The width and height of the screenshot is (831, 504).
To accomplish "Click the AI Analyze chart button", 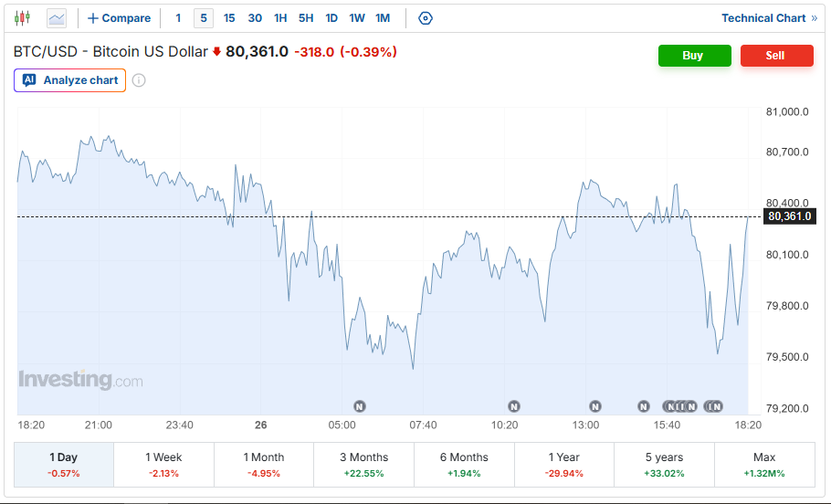I will point(70,80).
